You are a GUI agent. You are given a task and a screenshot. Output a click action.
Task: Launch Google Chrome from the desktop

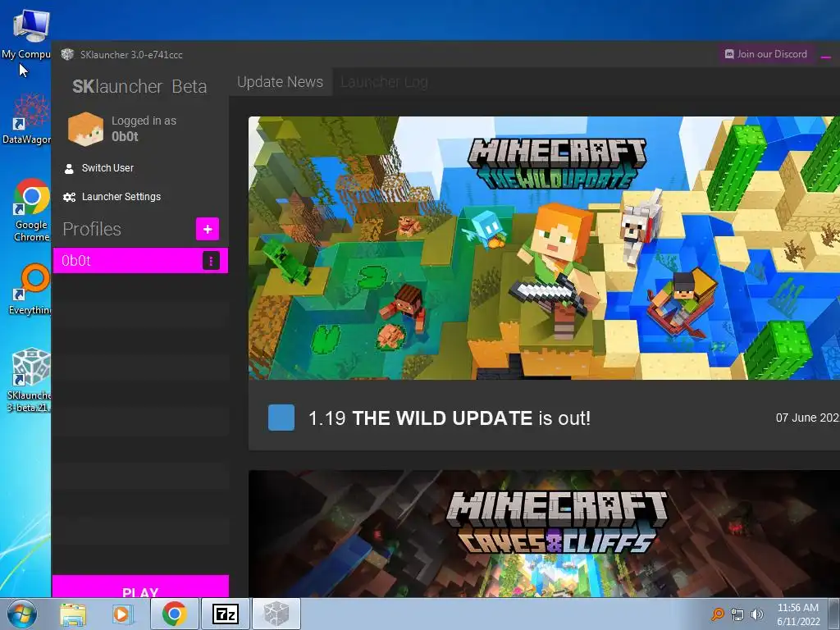click(31, 210)
